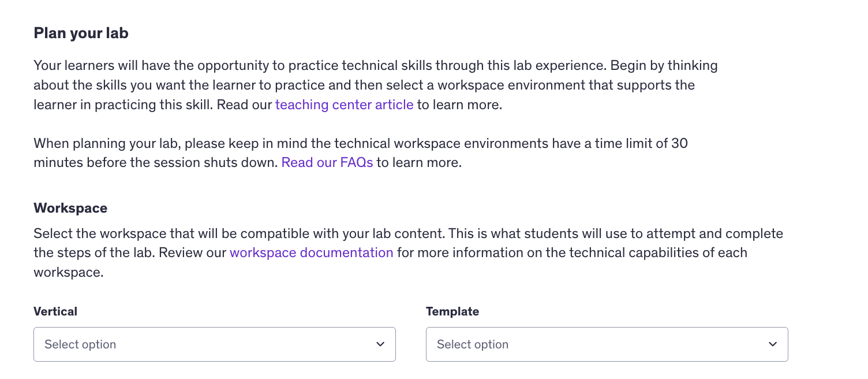The image size is (868, 379).
Task: Click the Template dropdown chevron arrow
Action: click(773, 344)
